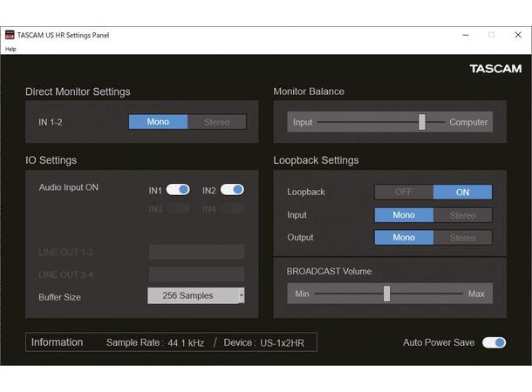Click the Auto Power Save label
532x392 pixels.
439,342
